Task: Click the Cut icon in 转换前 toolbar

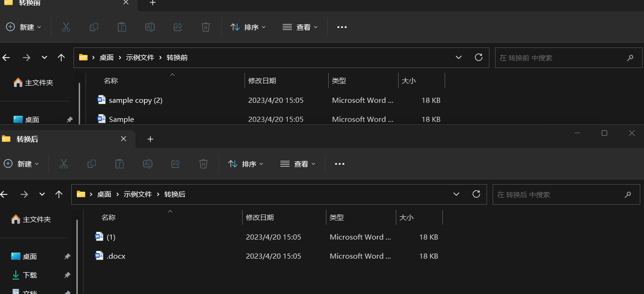Action: (x=66, y=27)
